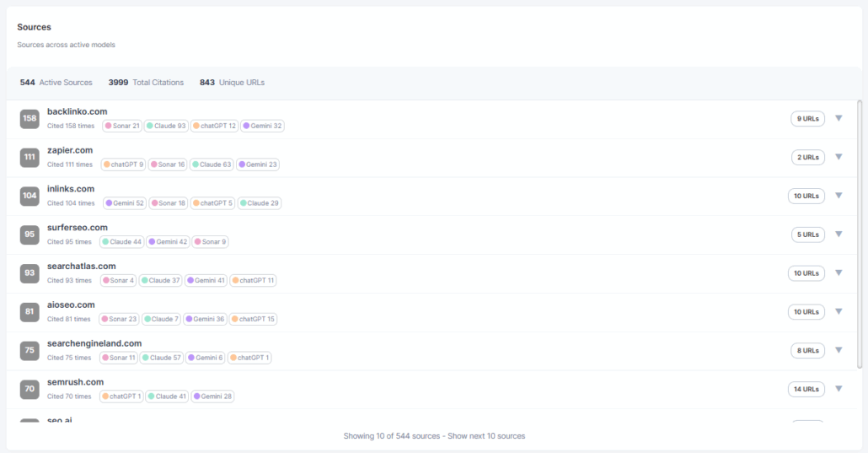
Task: Click Gemini 23 tag on zapier.com
Action: [257, 164]
